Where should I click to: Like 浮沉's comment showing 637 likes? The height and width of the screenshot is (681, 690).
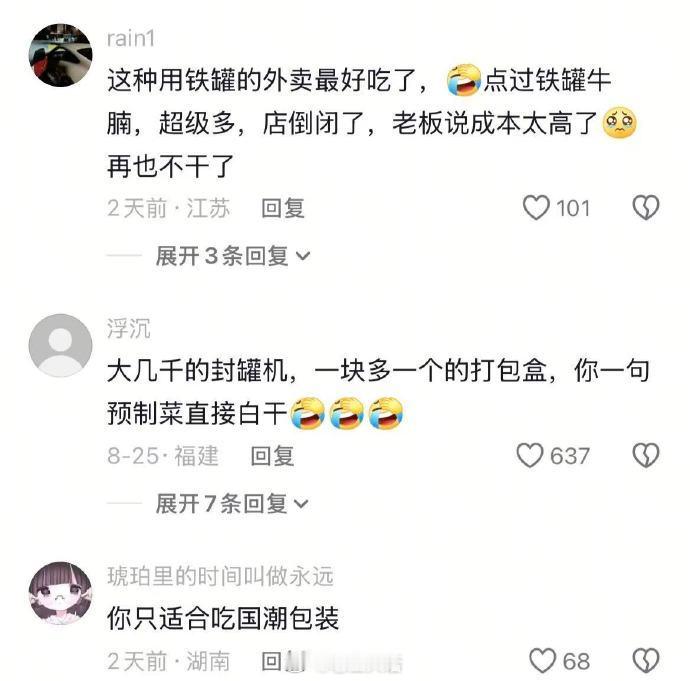coord(530,455)
